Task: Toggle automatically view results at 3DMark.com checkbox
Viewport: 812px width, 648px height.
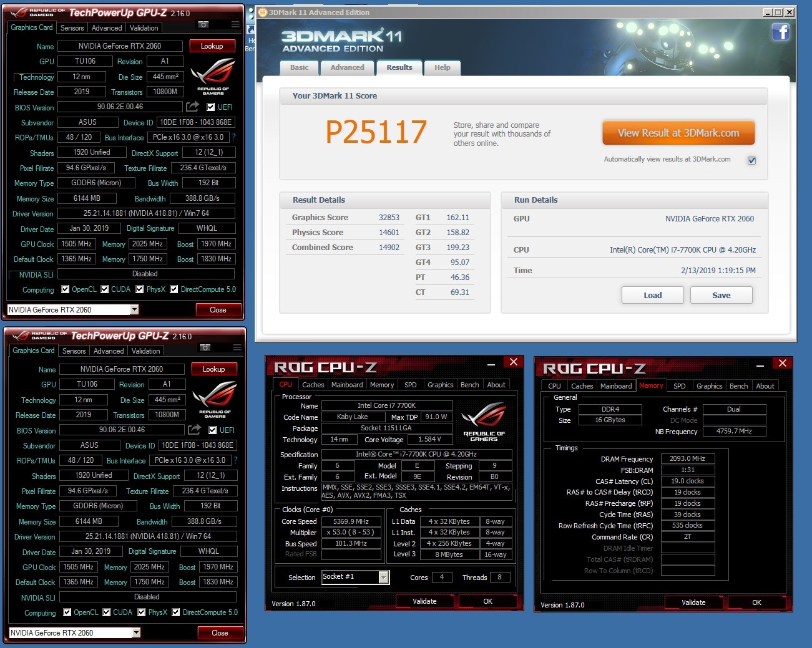Action: tap(752, 160)
